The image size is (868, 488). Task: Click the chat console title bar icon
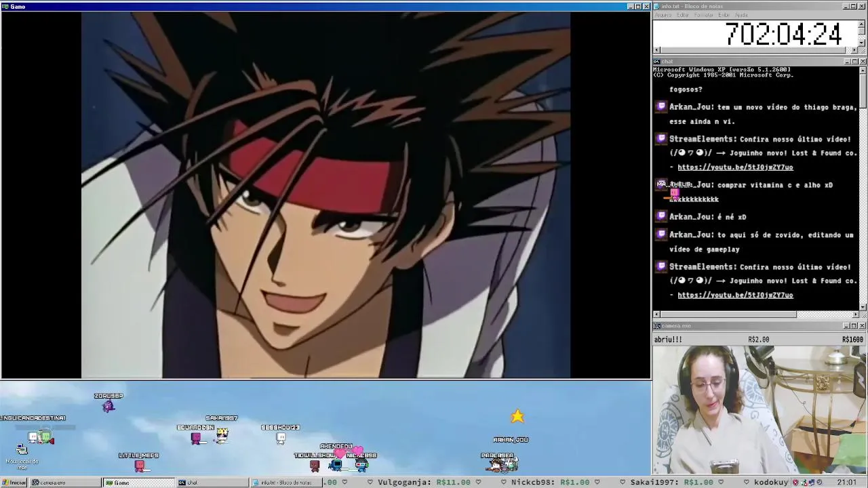point(656,62)
